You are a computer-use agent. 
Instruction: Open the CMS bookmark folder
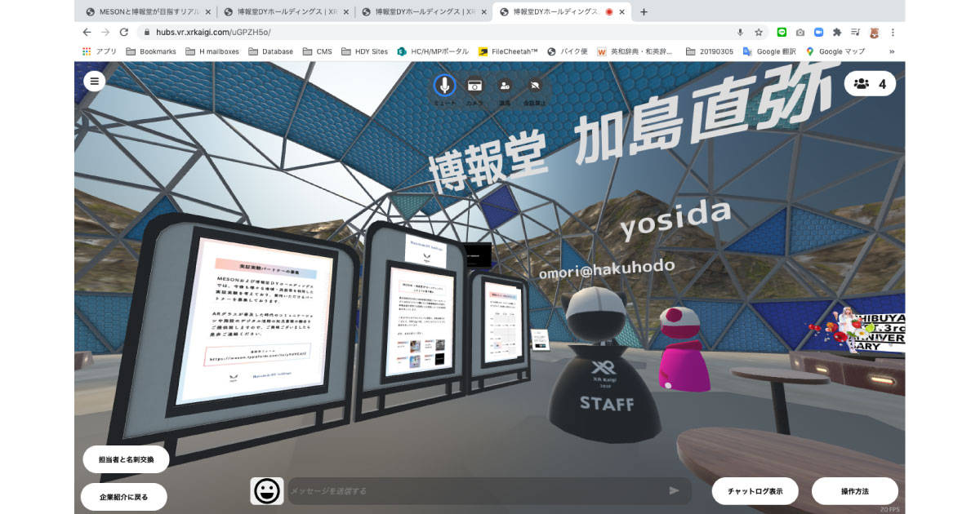318,51
